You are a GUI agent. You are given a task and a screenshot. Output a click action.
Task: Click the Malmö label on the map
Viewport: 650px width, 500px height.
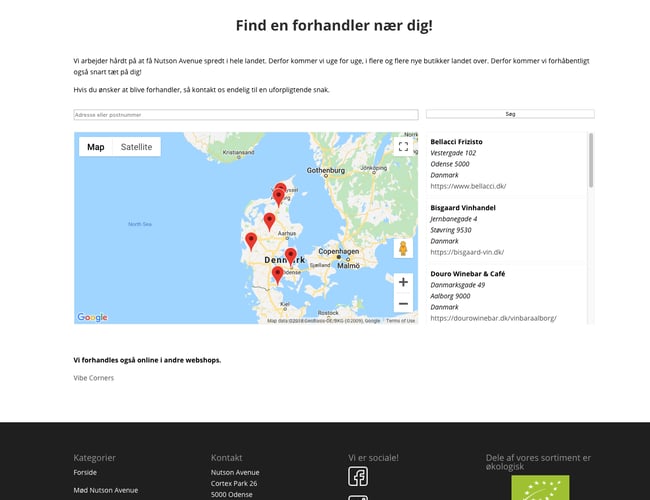tap(348, 266)
